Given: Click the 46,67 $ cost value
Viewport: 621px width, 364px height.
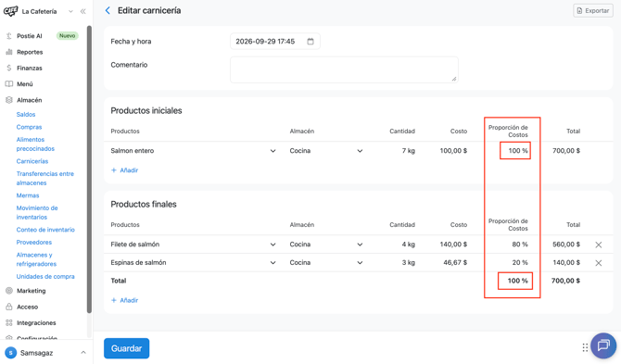Looking at the screenshot, I should [x=455, y=263].
